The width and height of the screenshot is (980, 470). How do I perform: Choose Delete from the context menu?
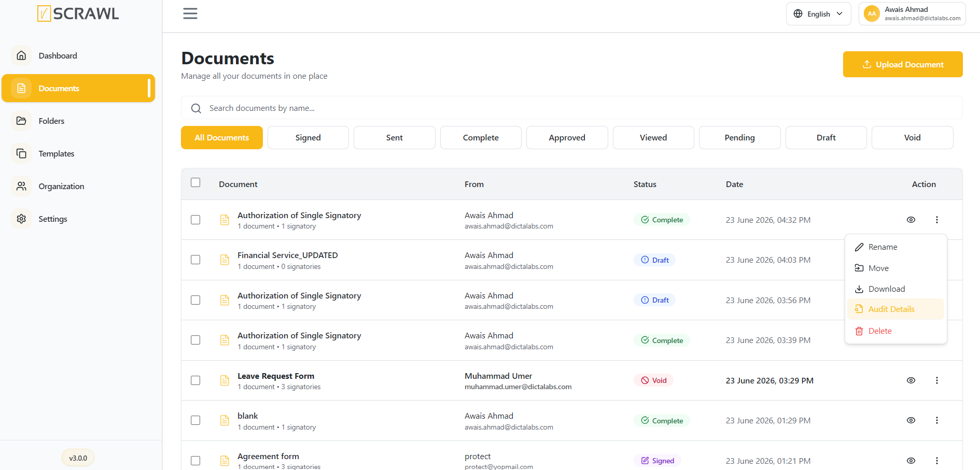pos(895,331)
